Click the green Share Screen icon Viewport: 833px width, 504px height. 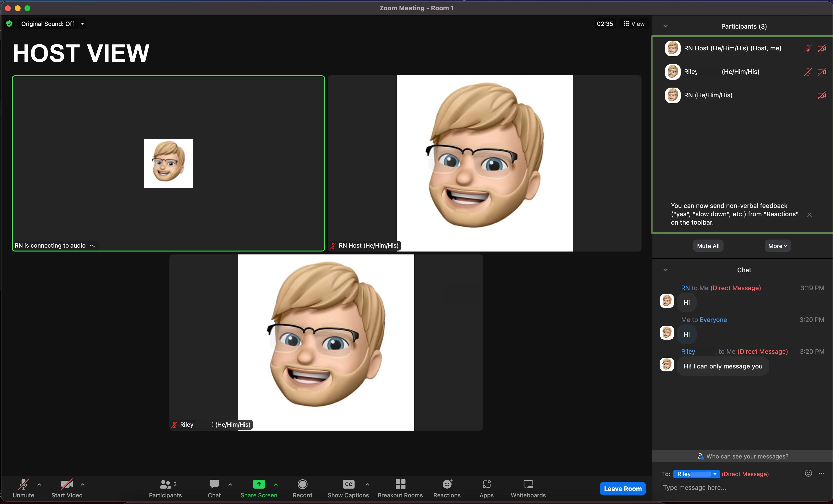point(259,484)
